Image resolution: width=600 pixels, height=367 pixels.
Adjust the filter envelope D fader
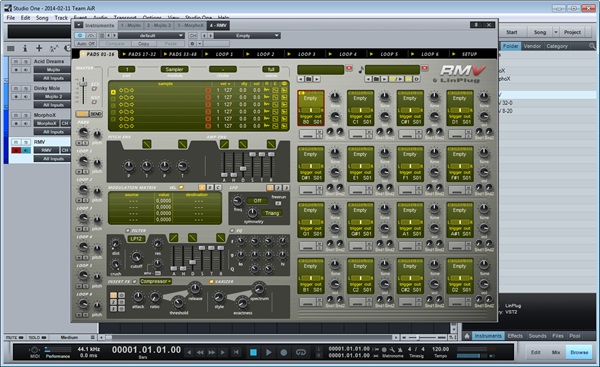pyautogui.click(x=192, y=263)
